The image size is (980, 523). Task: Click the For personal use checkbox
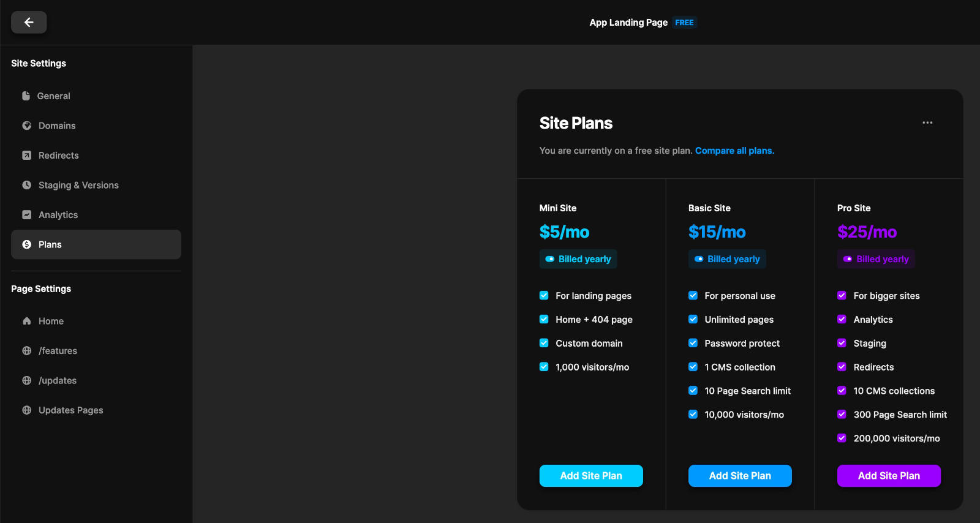click(693, 295)
